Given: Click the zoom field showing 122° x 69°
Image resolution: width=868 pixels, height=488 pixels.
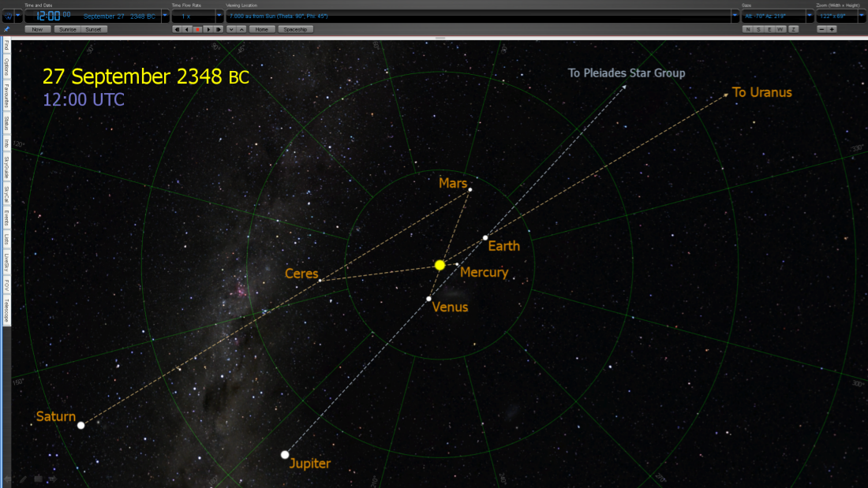Looking at the screenshot, I should click(837, 16).
